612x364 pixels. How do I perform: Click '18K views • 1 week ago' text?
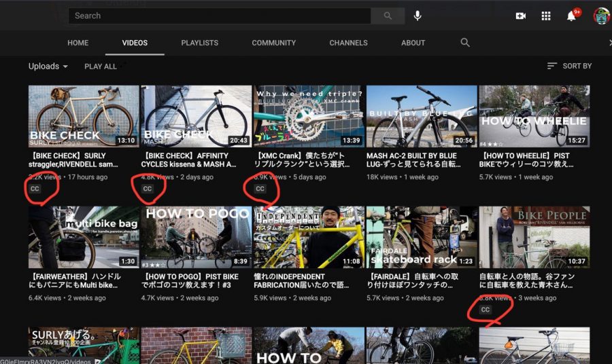tap(403, 177)
